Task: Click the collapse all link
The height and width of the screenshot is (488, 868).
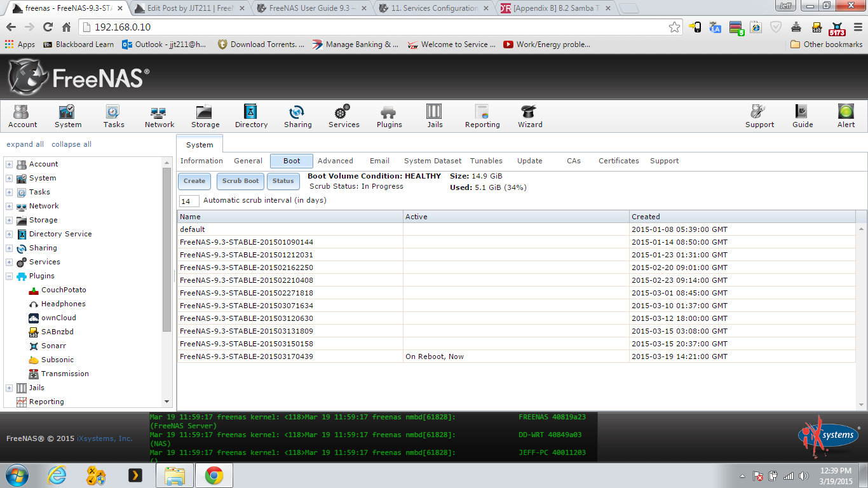Action: click(71, 144)
